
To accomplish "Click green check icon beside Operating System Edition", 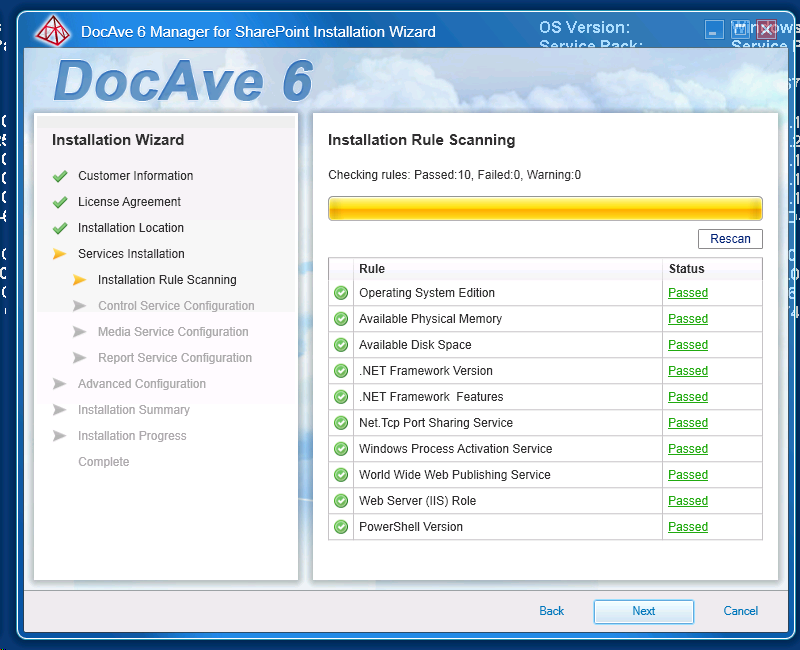I will click(x=341, y=293).
